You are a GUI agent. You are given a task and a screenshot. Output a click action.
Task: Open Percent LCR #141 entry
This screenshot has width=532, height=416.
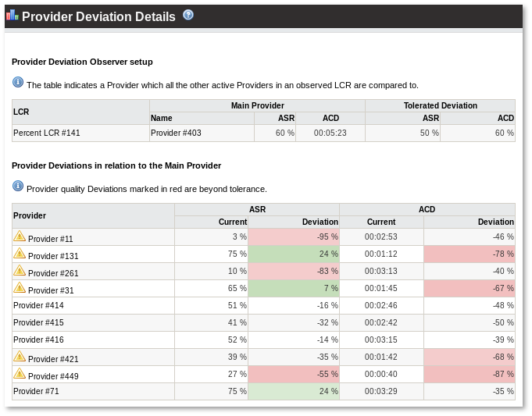point(47,133)
